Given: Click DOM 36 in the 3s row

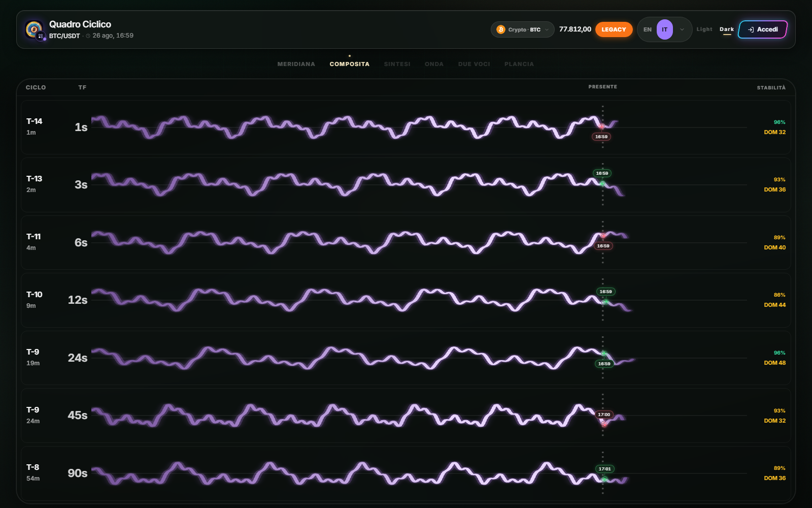Looking at the screenshot, I should click(775, 189).
